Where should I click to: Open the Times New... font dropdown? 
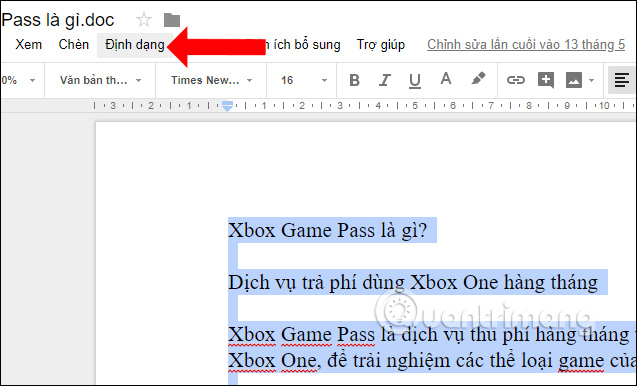[x=211, y=80]
